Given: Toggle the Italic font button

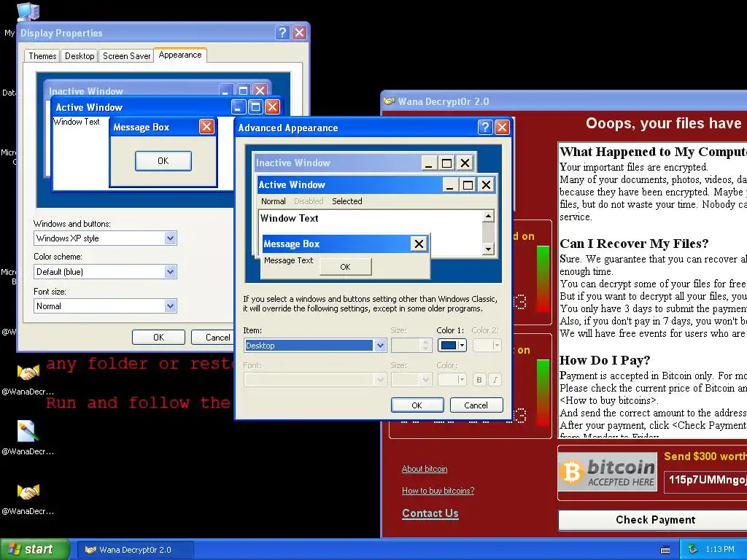Looking at the screenshot, I should (495, 379).
